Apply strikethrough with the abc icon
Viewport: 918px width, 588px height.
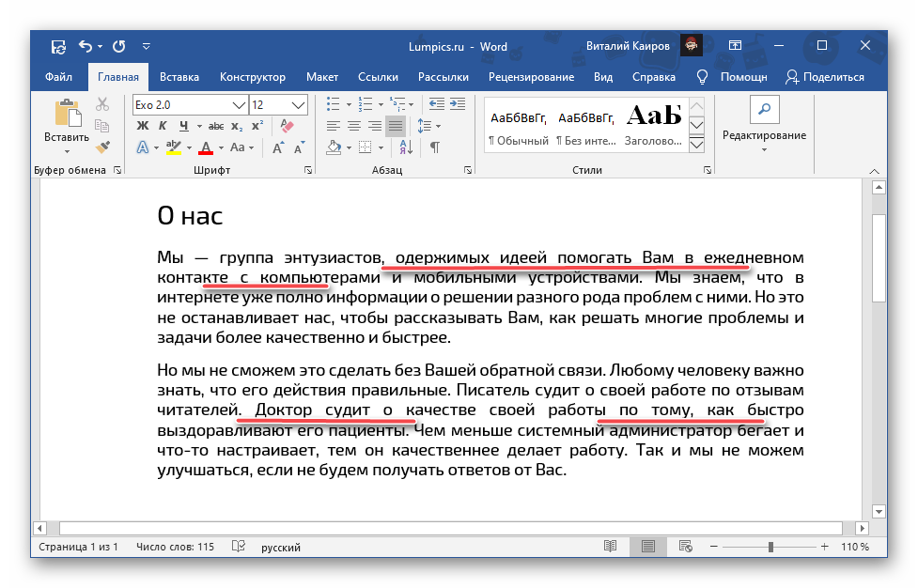215,126
